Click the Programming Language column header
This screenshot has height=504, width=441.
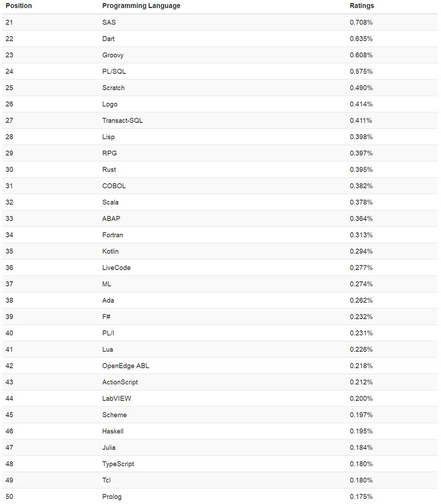click(x=141, y=6)
